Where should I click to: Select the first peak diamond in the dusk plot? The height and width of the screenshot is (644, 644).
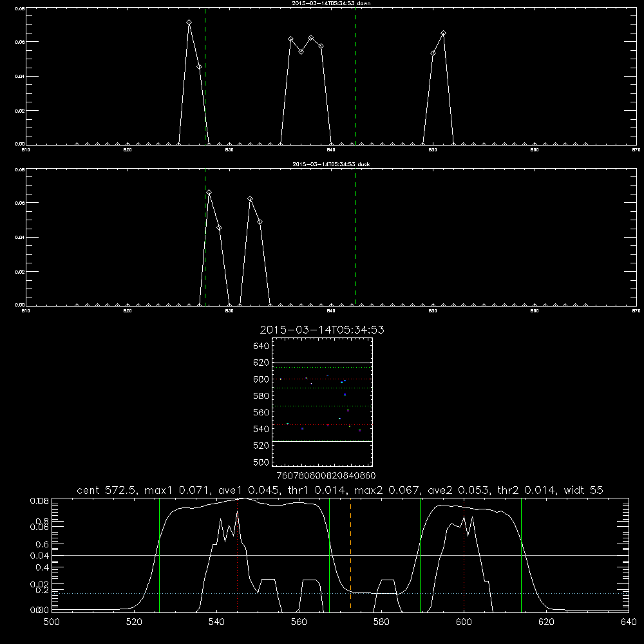[x=209, y=192]
